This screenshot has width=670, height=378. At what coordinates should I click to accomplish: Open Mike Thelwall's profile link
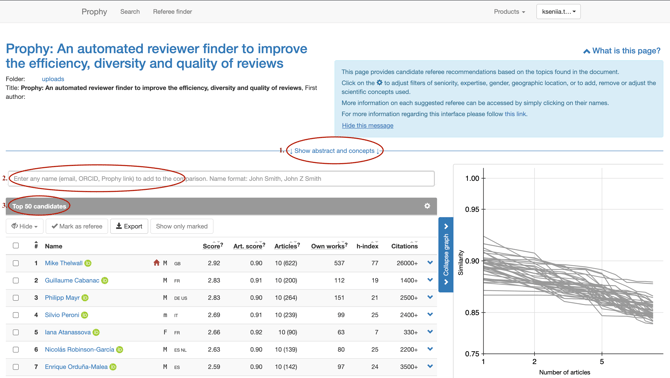pyautogui.click(x=64, y=263)
